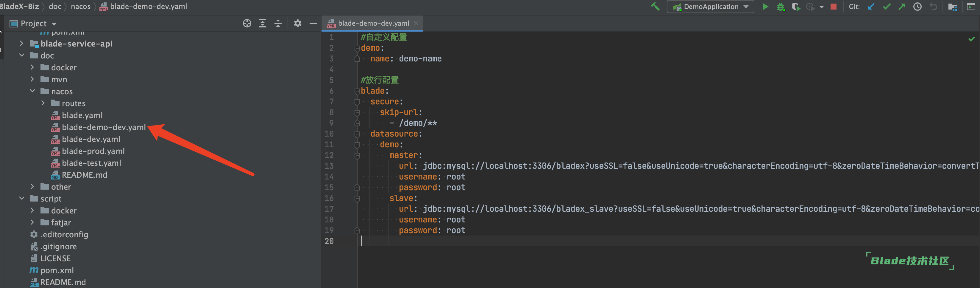Run DemoApplication with the green play icon

tap(765, 7)
